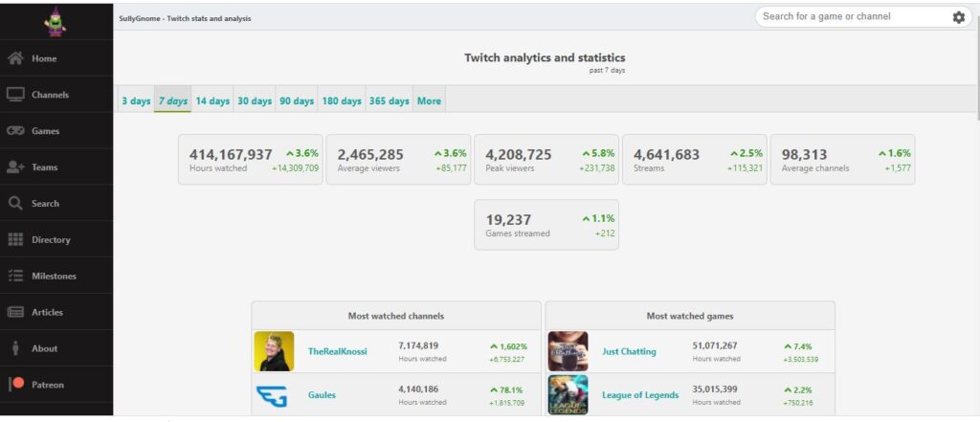Screen dimensions: 980x422
Task: Click the 51,071,267 hours watched value
Action: 715,345
